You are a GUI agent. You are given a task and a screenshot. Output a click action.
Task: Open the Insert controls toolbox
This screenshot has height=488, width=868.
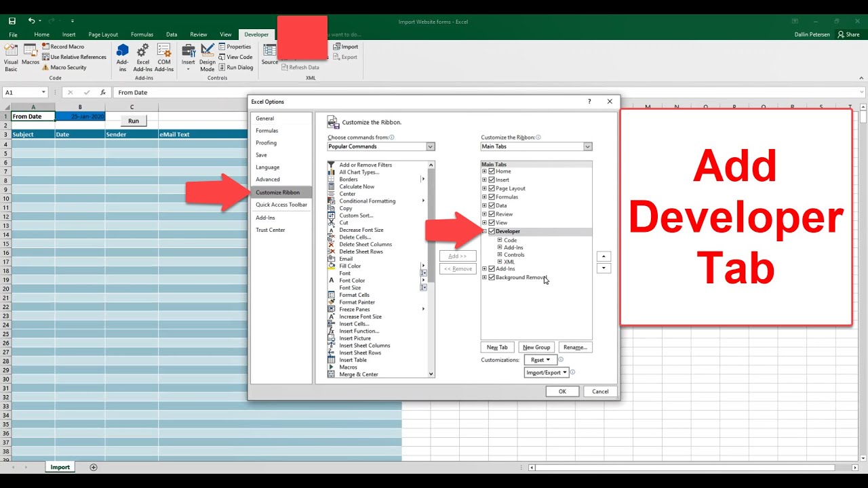tap(189, 58)
